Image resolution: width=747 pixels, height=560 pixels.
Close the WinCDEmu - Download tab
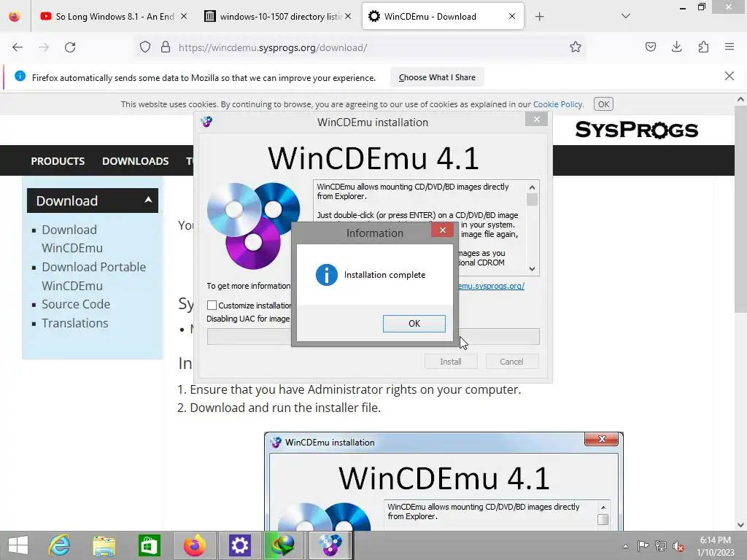(x=512, y=16)
